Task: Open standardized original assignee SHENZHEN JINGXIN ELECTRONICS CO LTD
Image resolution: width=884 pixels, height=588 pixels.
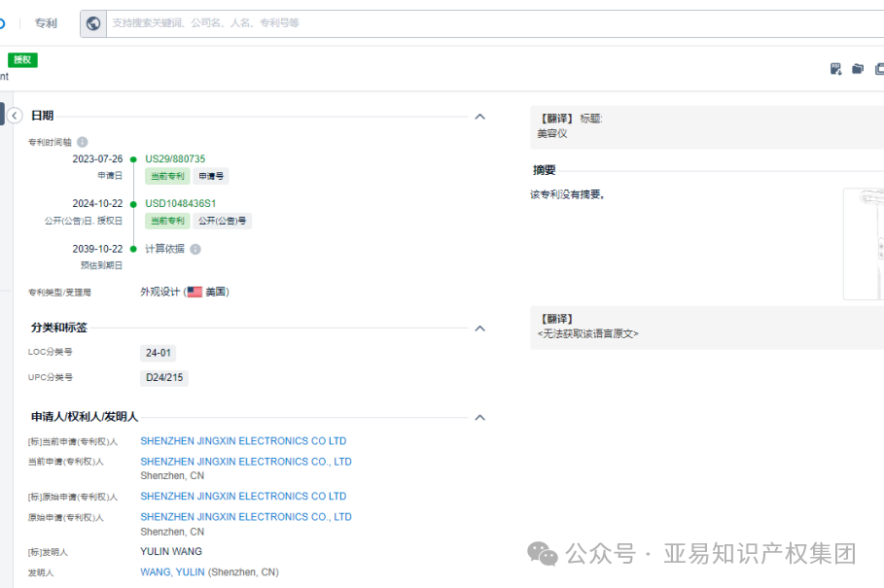Action: click(243, 497)
